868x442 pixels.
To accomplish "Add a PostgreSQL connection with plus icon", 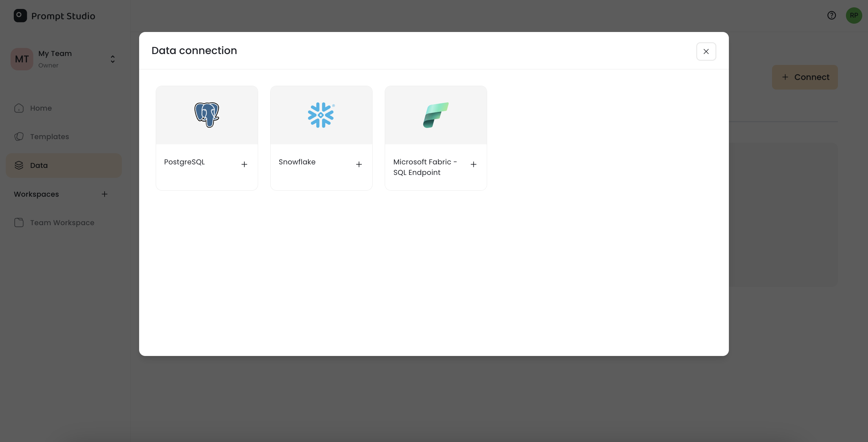I will 244,164.
